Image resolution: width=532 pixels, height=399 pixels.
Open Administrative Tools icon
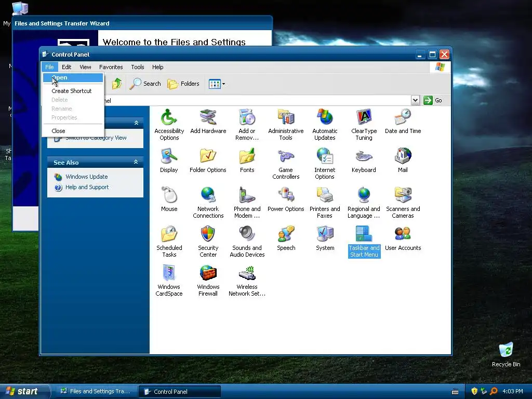point(286,124)
